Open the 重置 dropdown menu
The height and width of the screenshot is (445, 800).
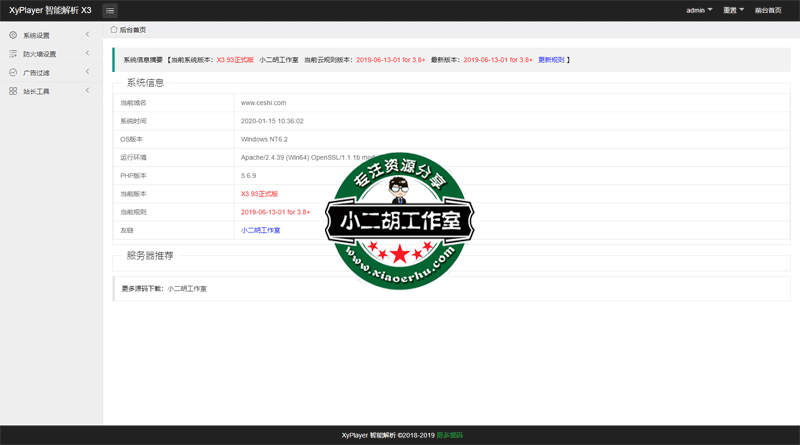[734, 10]
